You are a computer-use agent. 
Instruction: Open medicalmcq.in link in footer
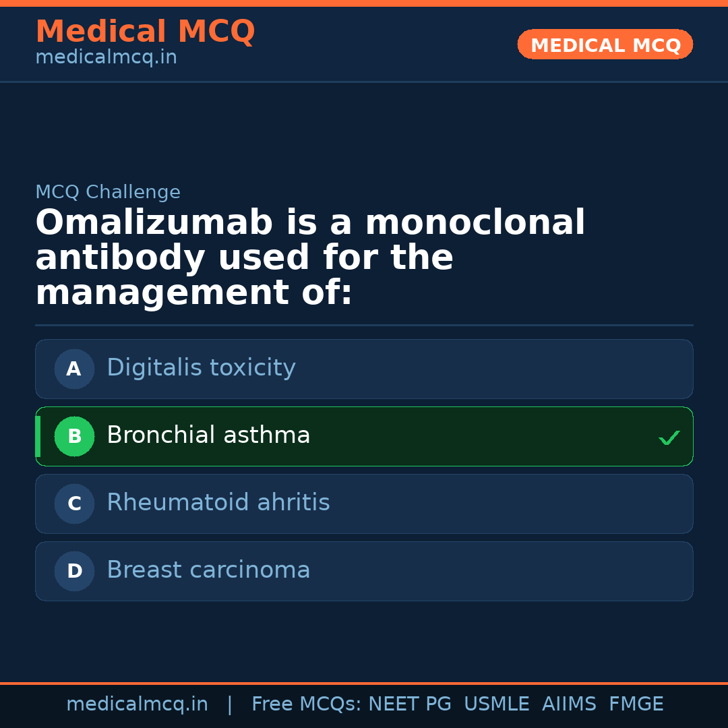tap(137, 704)
